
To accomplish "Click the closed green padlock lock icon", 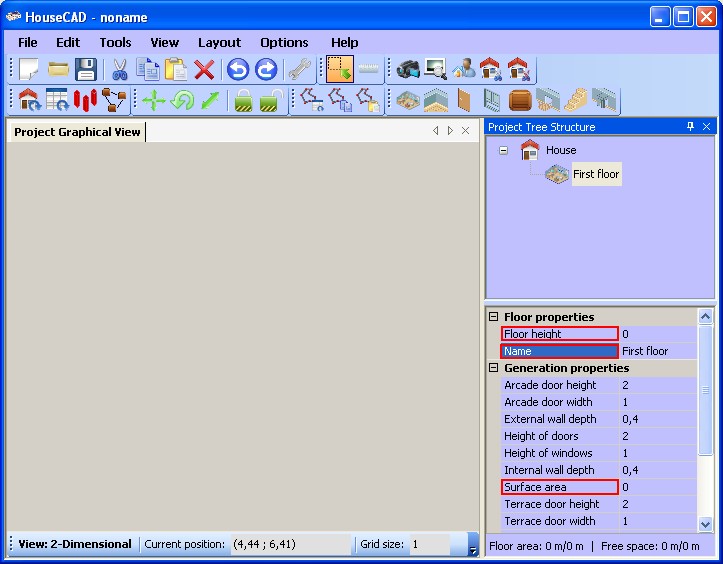I will tap(243, 100).
